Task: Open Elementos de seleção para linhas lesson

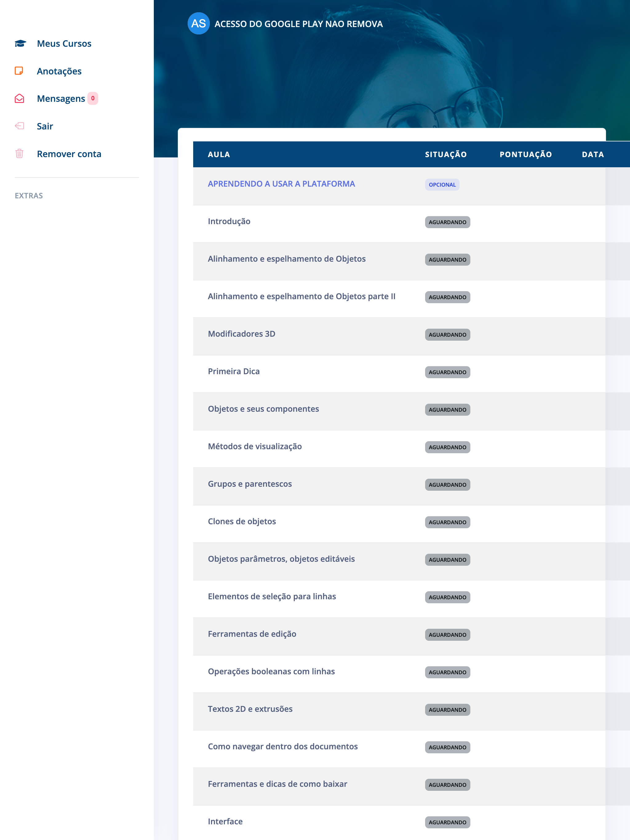Action: click(272, 596)
